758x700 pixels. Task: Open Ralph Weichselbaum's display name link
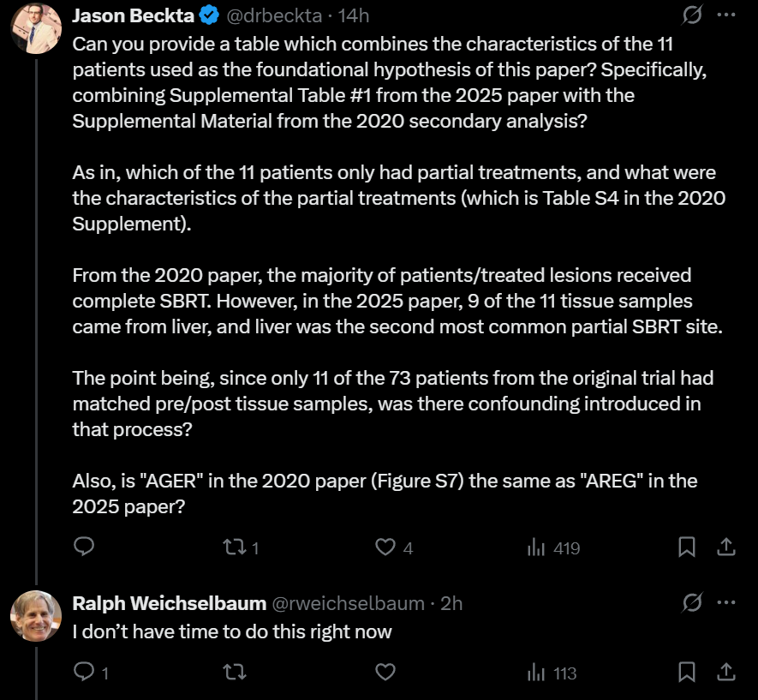[169, 603]
